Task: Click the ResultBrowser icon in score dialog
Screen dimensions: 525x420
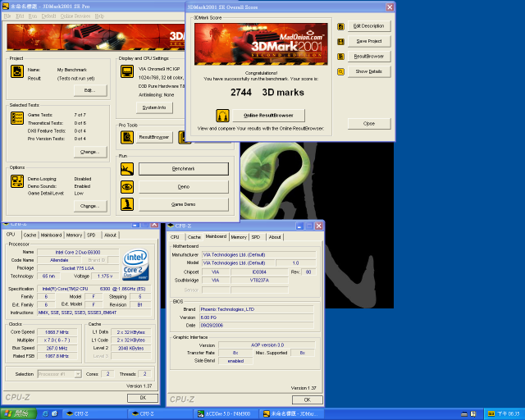Action: click(x=341, y=57)
